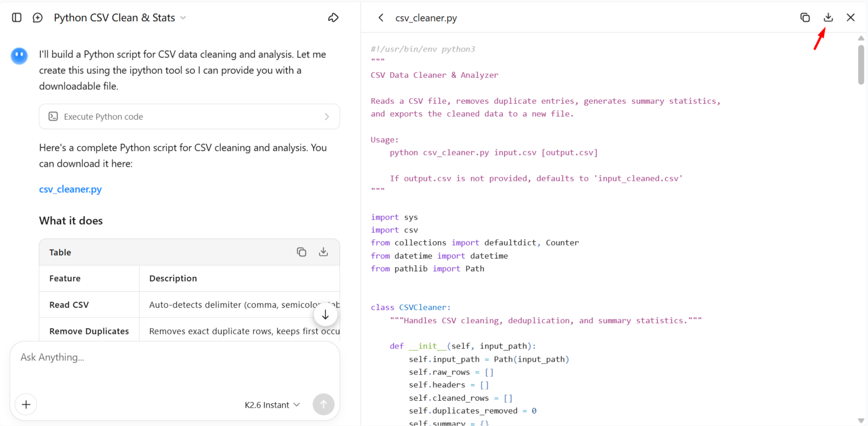Add attachment with plus button

[26, 405]
